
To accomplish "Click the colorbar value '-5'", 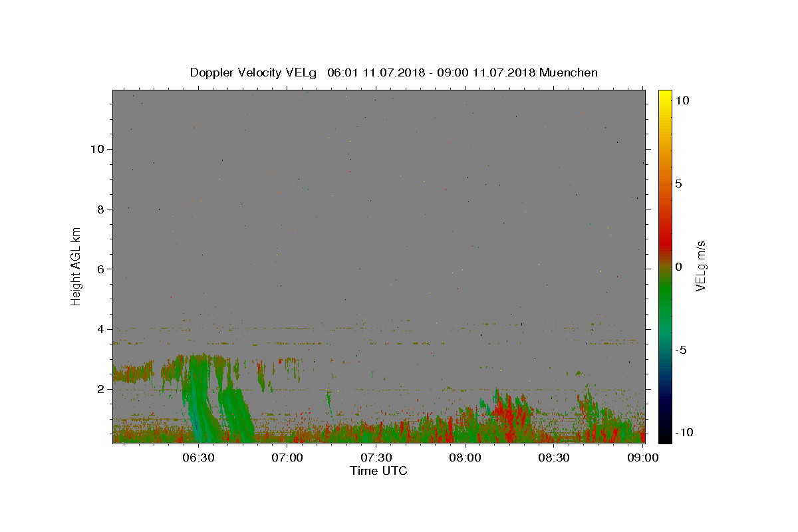I will pos(681,350).
